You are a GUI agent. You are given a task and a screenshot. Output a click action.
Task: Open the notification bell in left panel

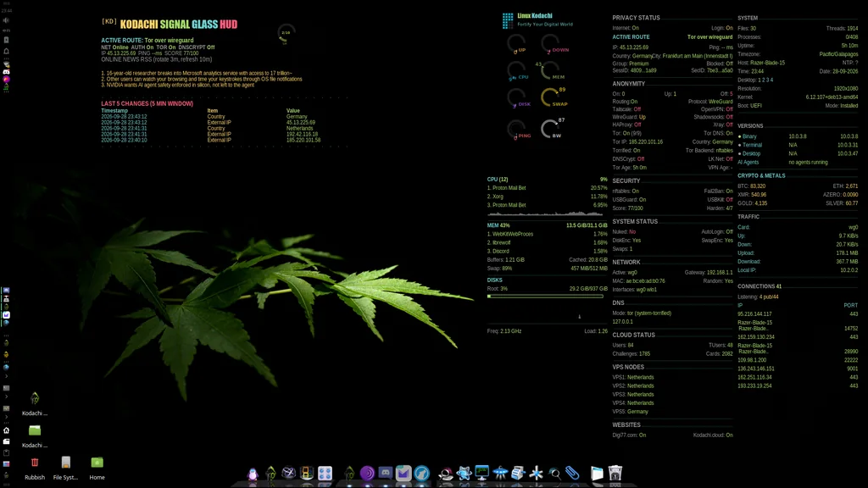point(6,51)
